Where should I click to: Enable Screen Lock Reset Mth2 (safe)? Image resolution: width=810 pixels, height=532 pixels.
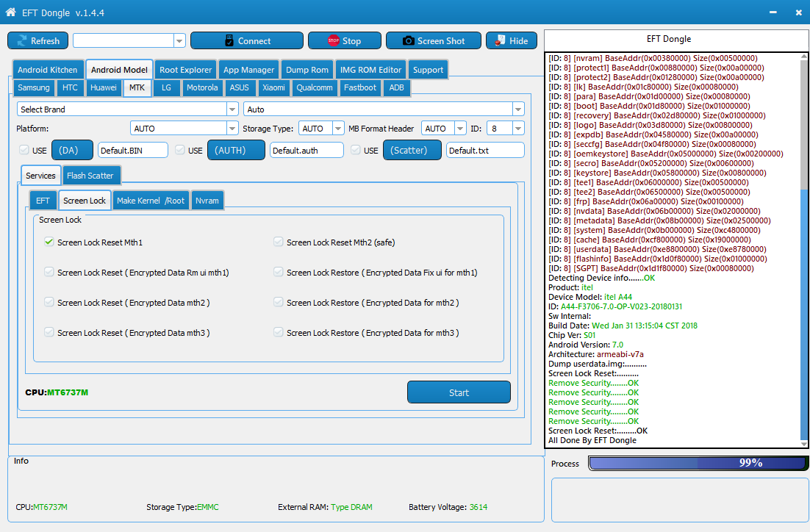click(x=279, y=242)
